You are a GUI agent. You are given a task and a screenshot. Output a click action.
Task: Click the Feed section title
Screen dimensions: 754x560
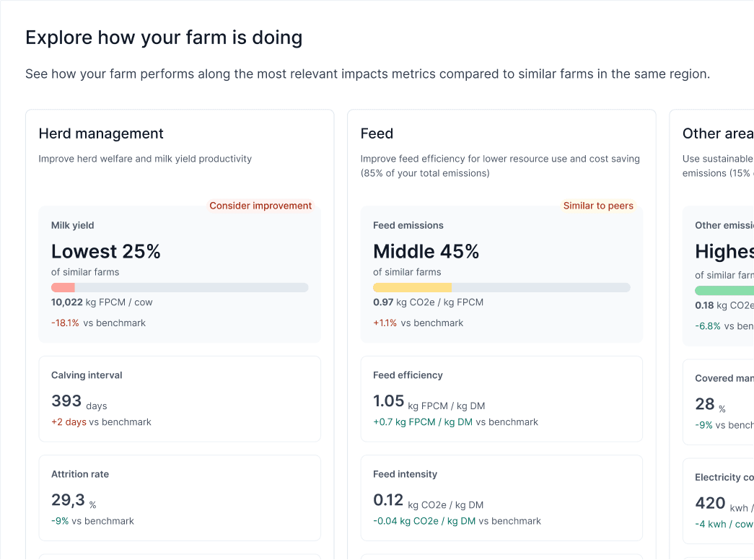(377, 134)
